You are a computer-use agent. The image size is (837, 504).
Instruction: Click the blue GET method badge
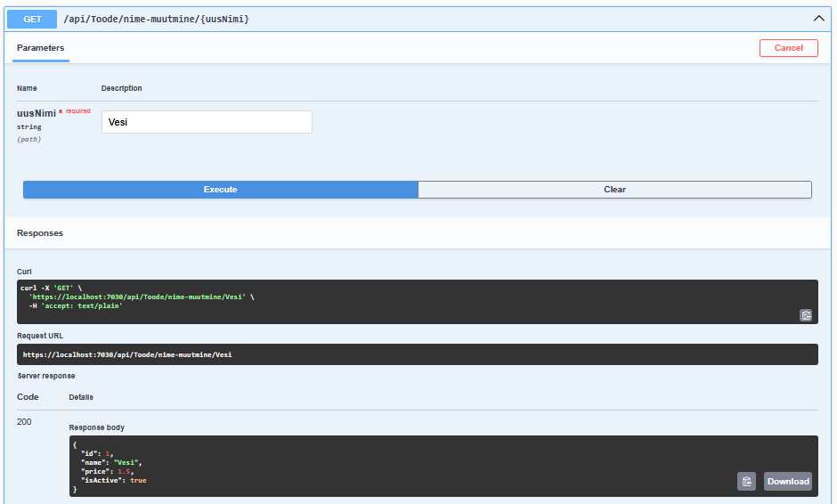[x=33, y=18]
